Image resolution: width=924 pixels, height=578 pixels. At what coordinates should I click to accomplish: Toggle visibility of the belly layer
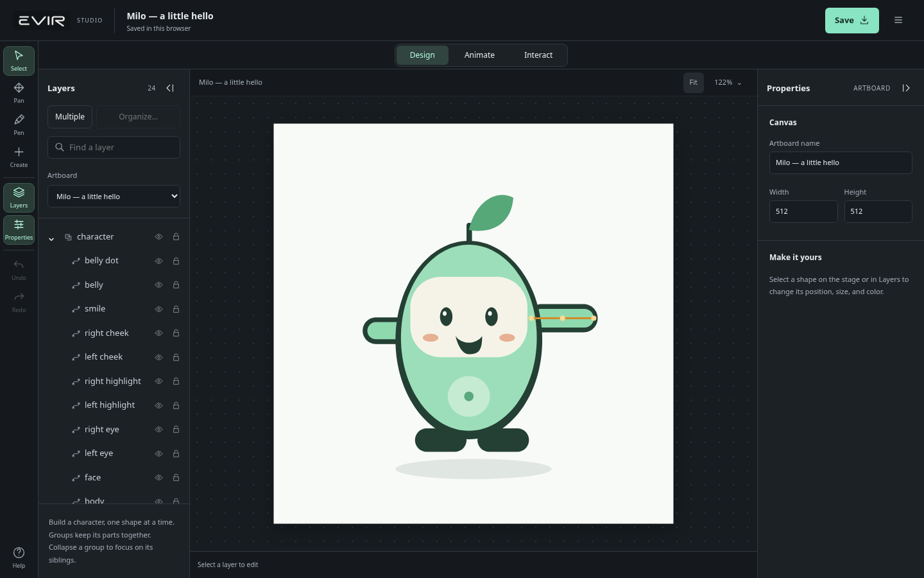[158, 285]
